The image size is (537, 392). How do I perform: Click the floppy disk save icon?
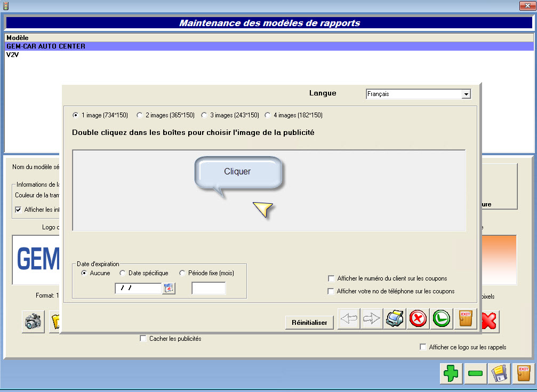pyautogui.click(x=499, y=373)
